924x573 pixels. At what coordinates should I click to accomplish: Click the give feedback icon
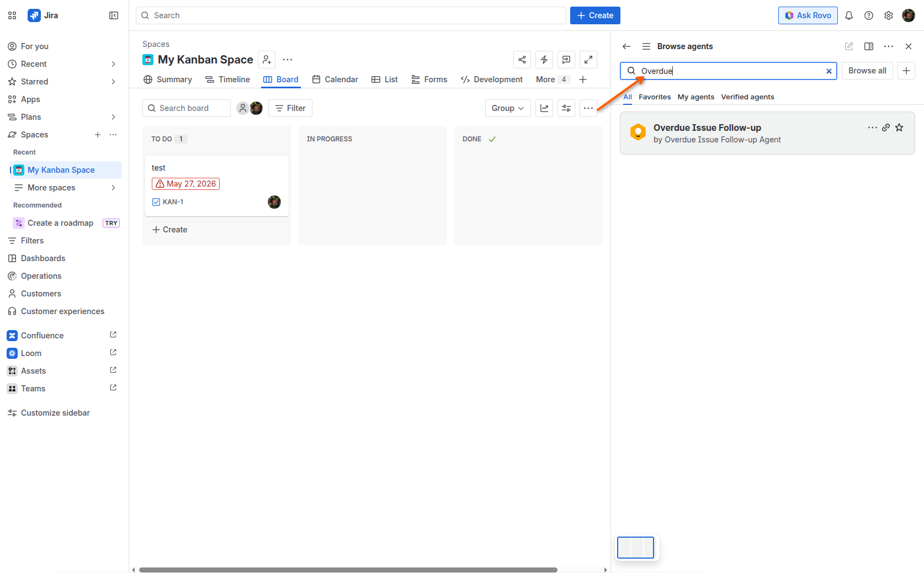coord(566,60)
